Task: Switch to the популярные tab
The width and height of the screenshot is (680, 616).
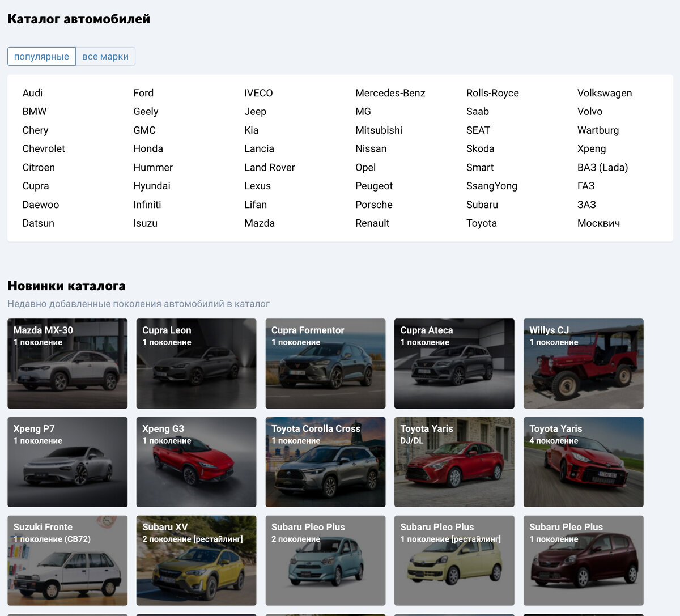Action: [41, 56]
